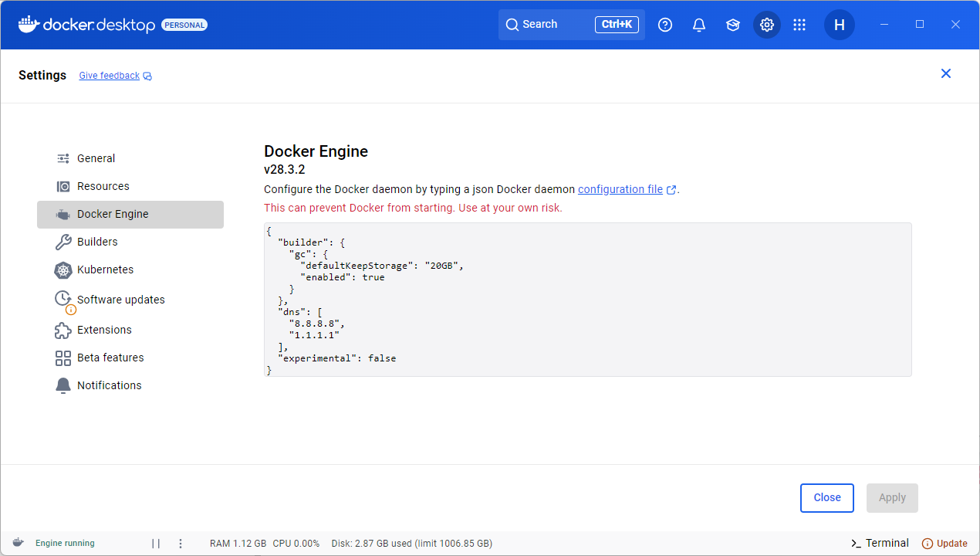Click the Docker Desktop whale logo
Screen dimensions: 980x556
[29, 24]
